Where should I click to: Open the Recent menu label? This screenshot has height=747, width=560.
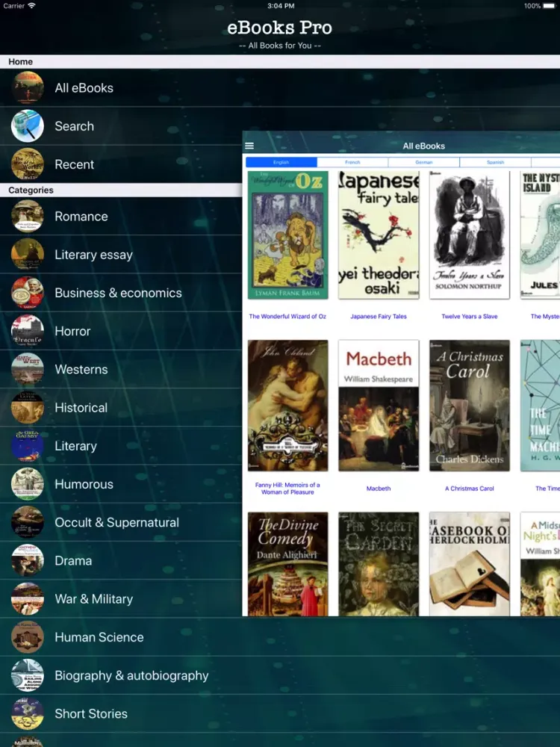point(74,164)
